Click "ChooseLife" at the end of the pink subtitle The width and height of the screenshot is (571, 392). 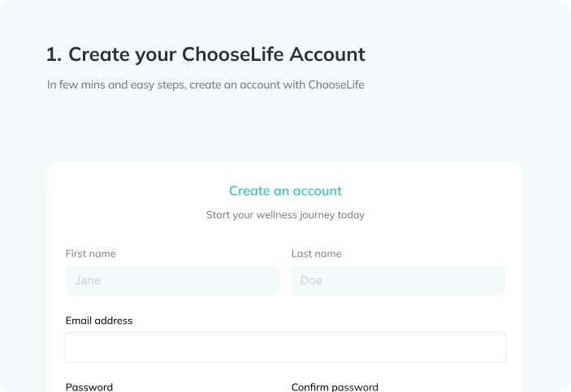coord(335,84)
